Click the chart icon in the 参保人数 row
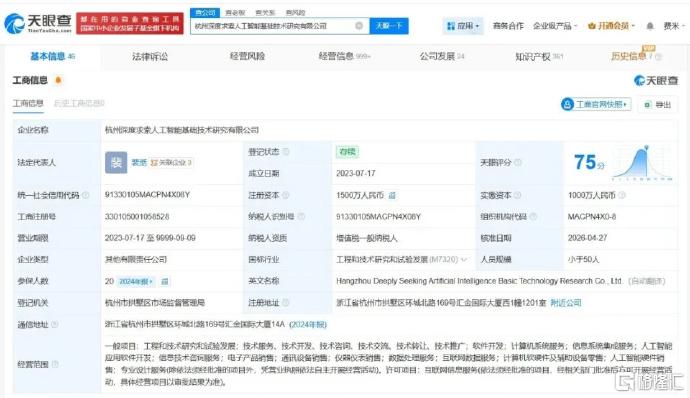 coord(165,281)
